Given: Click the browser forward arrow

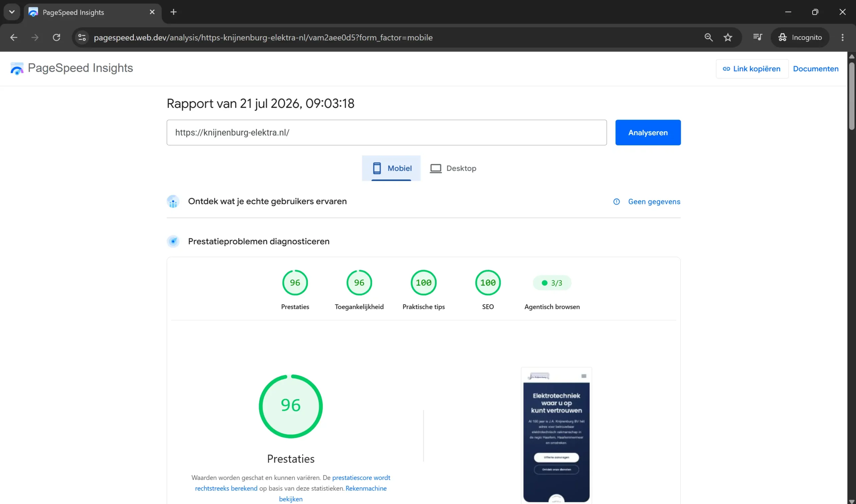Looking at the screenshot, I should pyautogui.click(x=35, y=37).
